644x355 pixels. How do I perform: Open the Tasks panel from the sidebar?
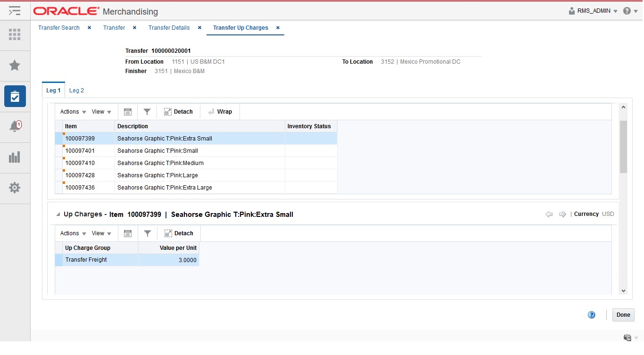click(15, 96)
